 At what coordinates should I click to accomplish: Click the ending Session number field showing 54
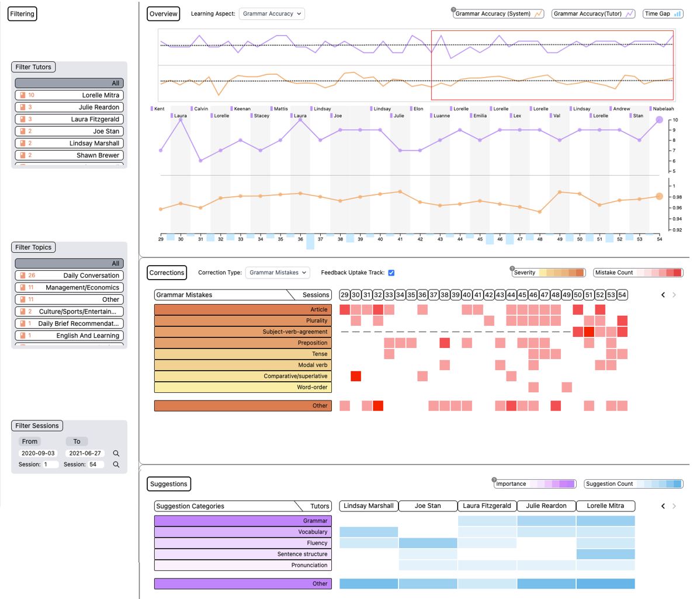[x=96, y=464]
